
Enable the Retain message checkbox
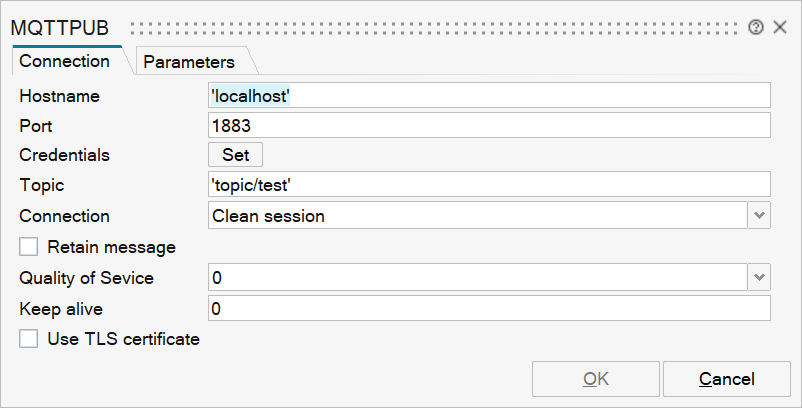pyautogui.click(x=28, y=247)
